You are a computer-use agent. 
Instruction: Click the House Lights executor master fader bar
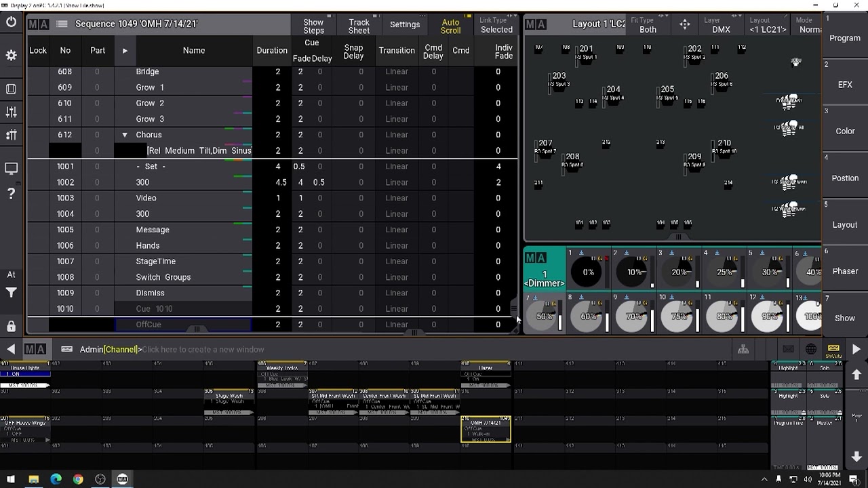[x=25, y=386]
